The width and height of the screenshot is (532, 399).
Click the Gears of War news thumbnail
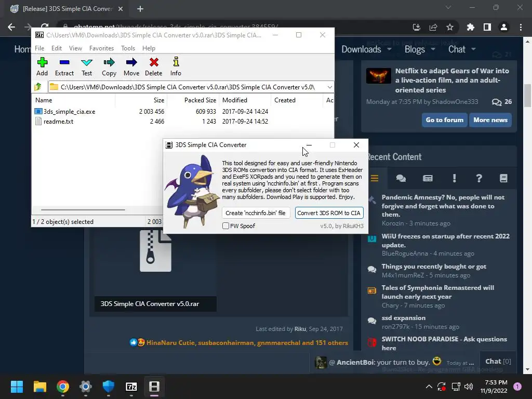pyautogui.click(x=378, y=76)
